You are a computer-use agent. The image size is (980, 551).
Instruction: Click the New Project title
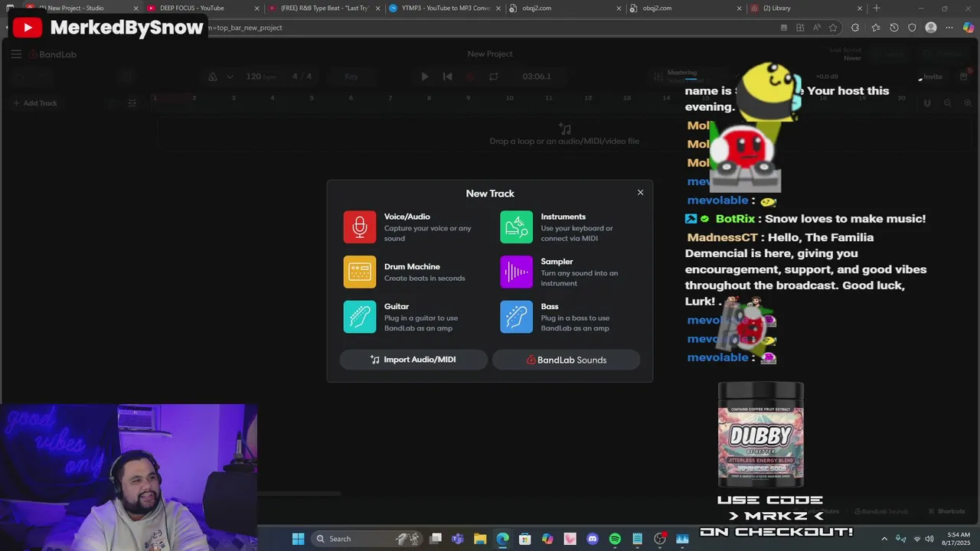coord(490,54)
